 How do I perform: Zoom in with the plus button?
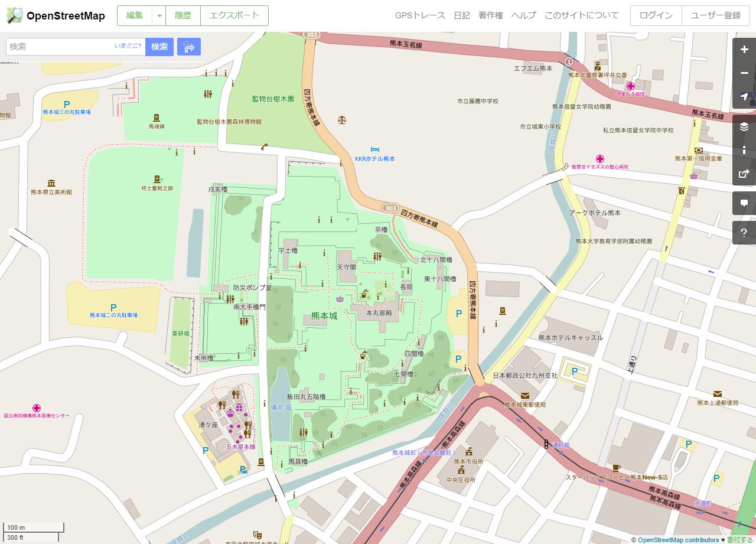coord(744,50)
